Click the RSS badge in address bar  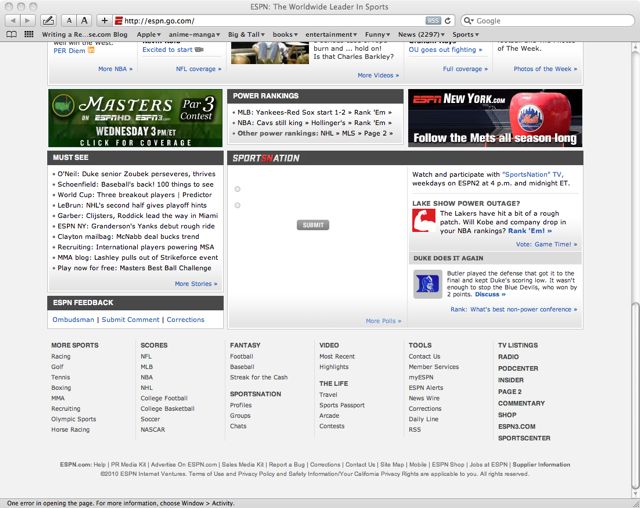[433, 20]
